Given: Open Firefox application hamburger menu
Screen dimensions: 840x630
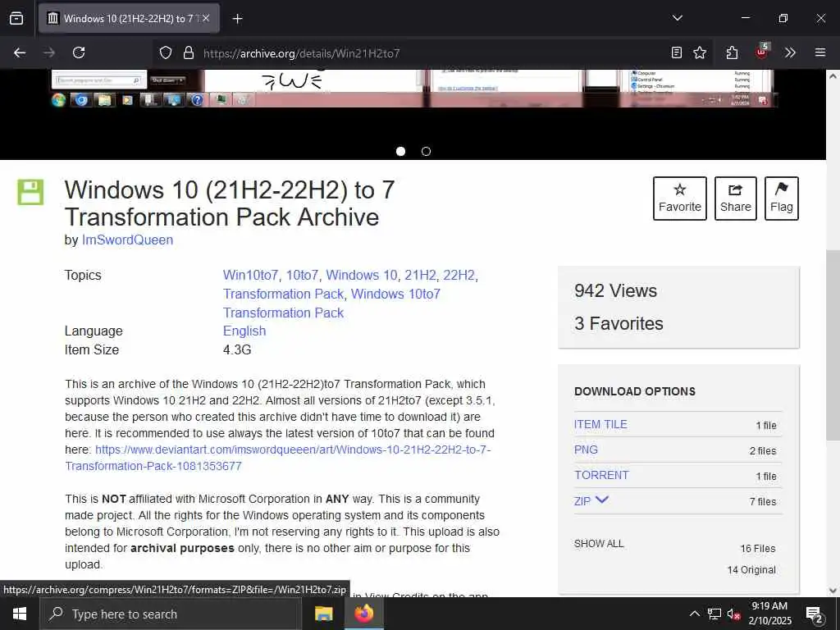Looking at the screenshot, I should click(x=820, y=52).
